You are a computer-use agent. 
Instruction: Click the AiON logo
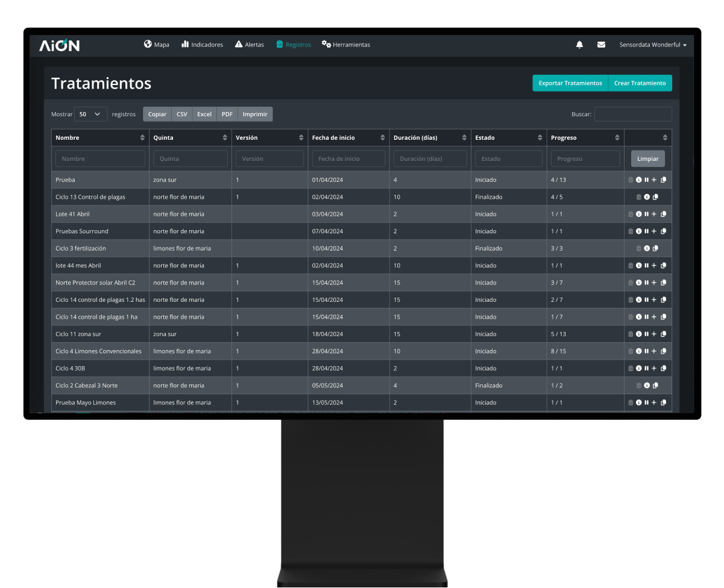59,45
